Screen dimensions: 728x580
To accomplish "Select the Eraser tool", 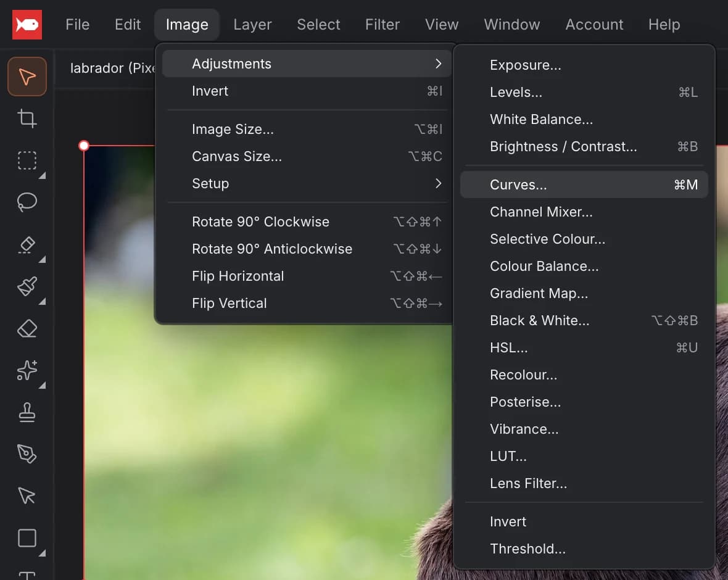I will tap(27, 329).
